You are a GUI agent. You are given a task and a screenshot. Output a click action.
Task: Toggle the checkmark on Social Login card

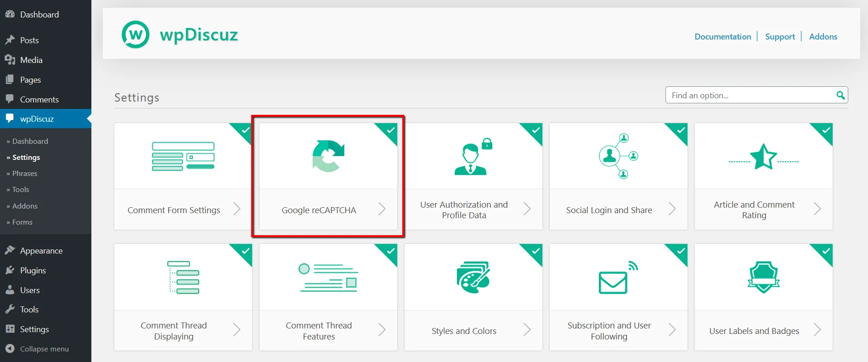[x=681, y=130]
